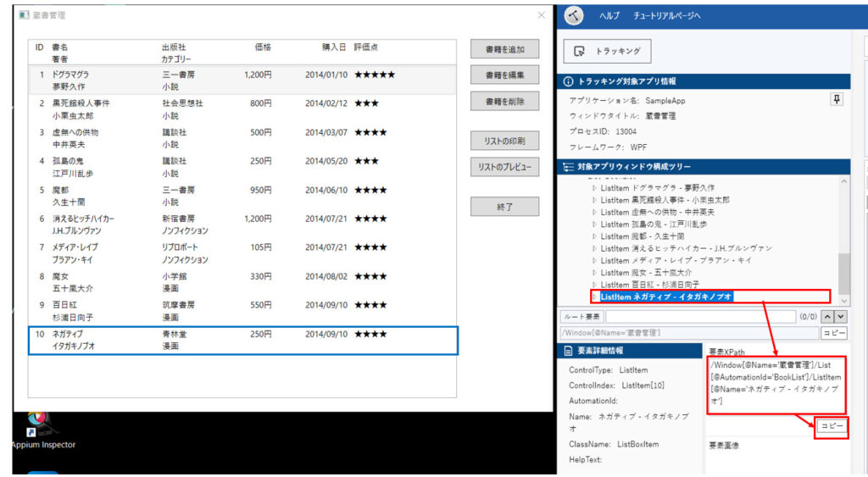
Task: Select the 黒死館殺人事件 book row
Action: click(x=242, y=109)
